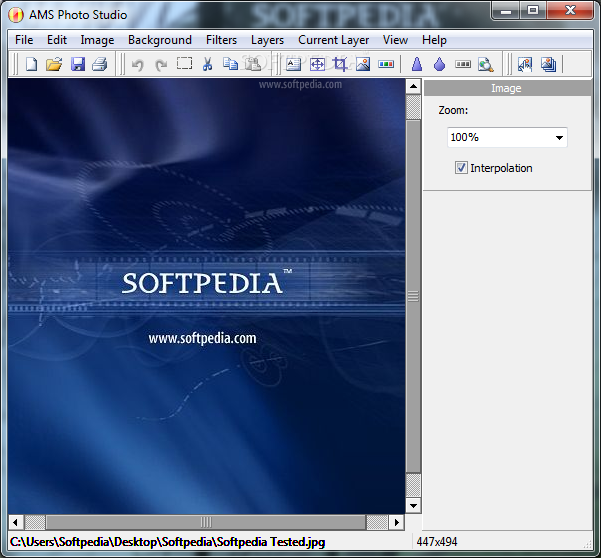Click the gray bar filter icon
Viewport: 601px width, 558px height.
pos(463,64)
